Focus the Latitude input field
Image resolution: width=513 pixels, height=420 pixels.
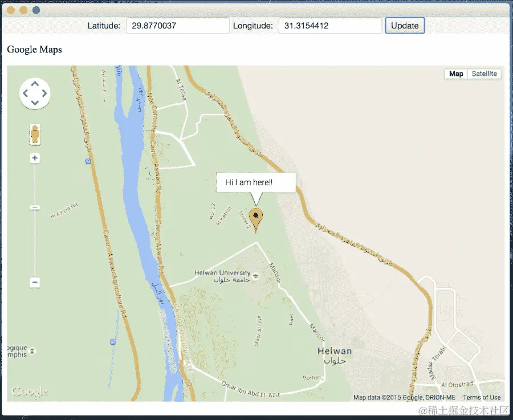(178, 26)
